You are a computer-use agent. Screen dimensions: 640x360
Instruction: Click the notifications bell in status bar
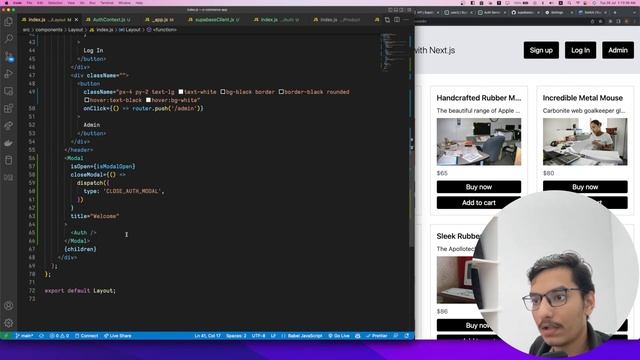click(x=407, y=336)
